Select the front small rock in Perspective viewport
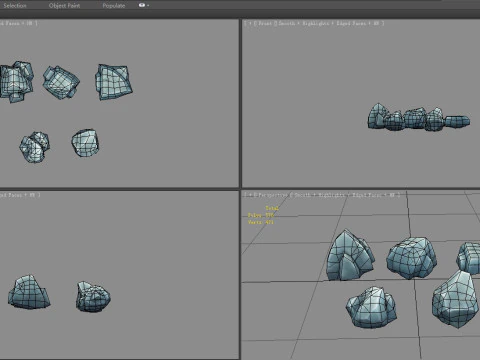 371,307
